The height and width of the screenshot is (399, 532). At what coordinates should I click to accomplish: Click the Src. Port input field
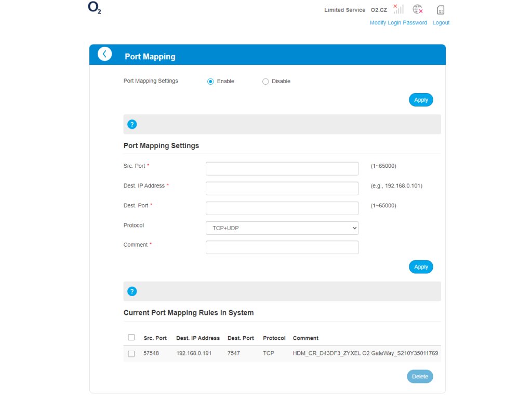(282, 169)
